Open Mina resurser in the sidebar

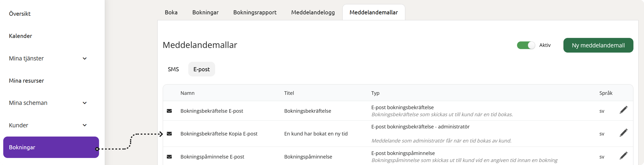tap(26, 80)
